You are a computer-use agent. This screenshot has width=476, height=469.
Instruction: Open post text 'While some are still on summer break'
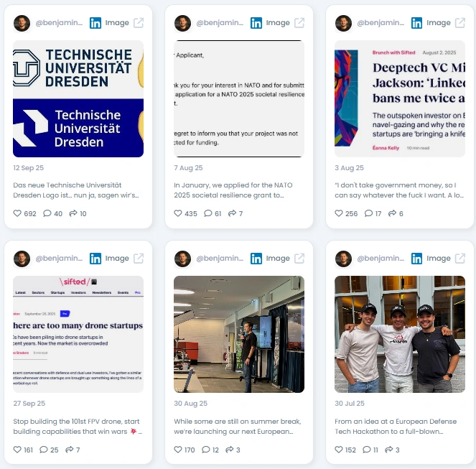(238, 426)
